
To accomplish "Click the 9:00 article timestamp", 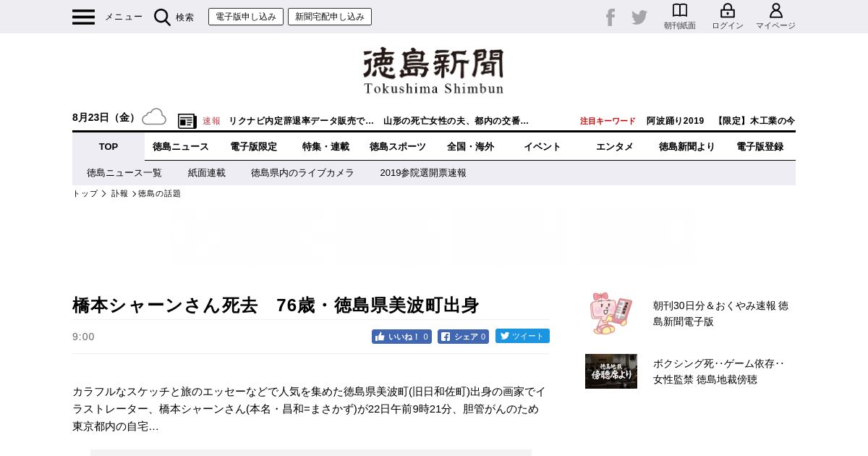I will 83,337.
